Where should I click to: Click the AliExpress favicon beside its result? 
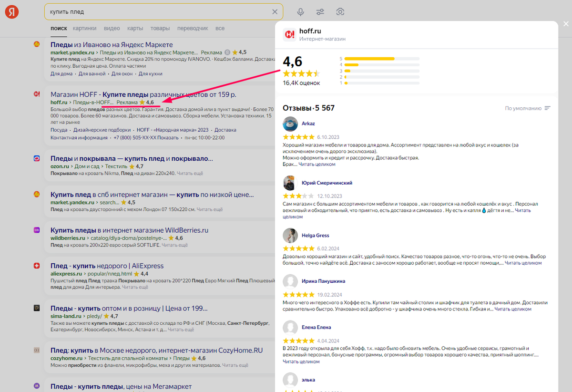37,266
